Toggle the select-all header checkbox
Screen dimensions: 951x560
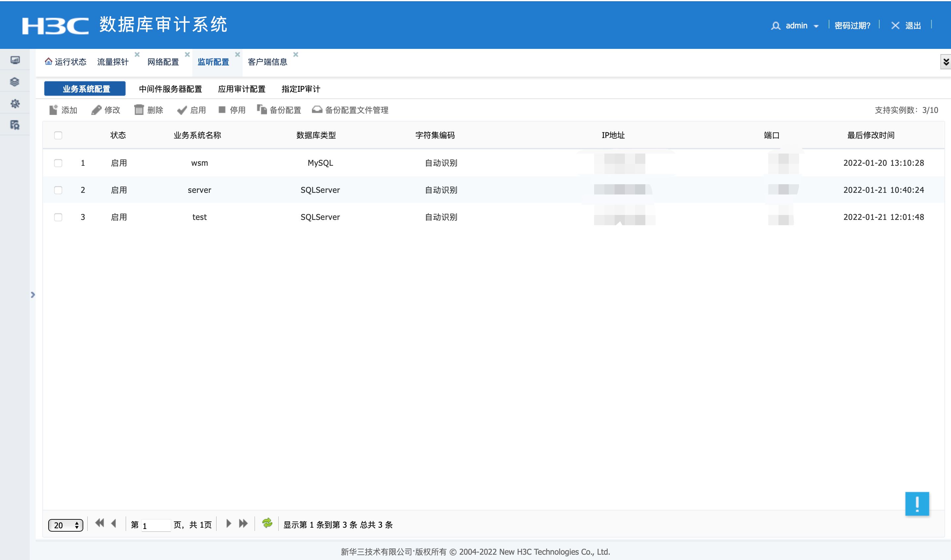tap(58, 135)
